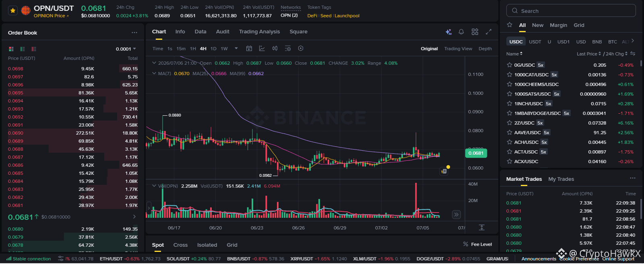Swap price and change column display

633,54
